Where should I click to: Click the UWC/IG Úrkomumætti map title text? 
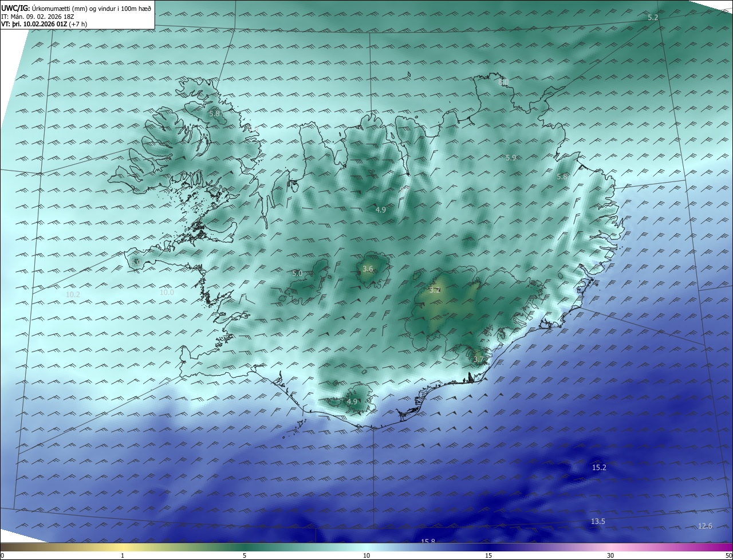(76, 8)
